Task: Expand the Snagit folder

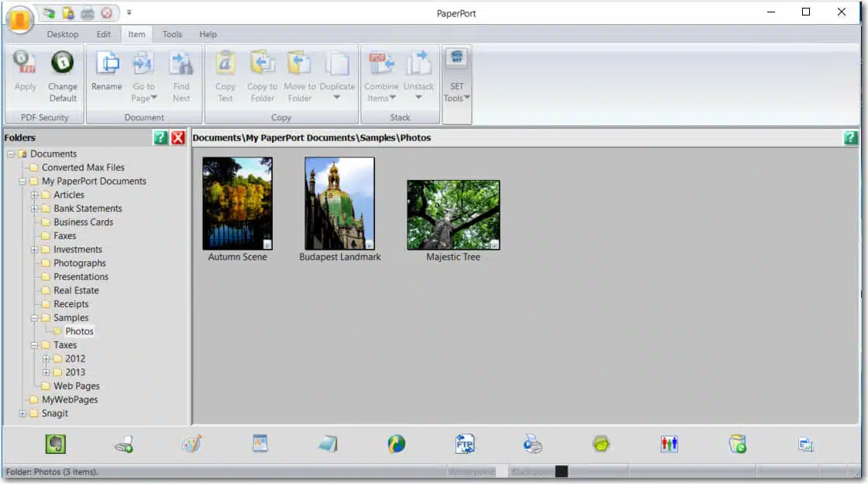Action: [22, 413]
